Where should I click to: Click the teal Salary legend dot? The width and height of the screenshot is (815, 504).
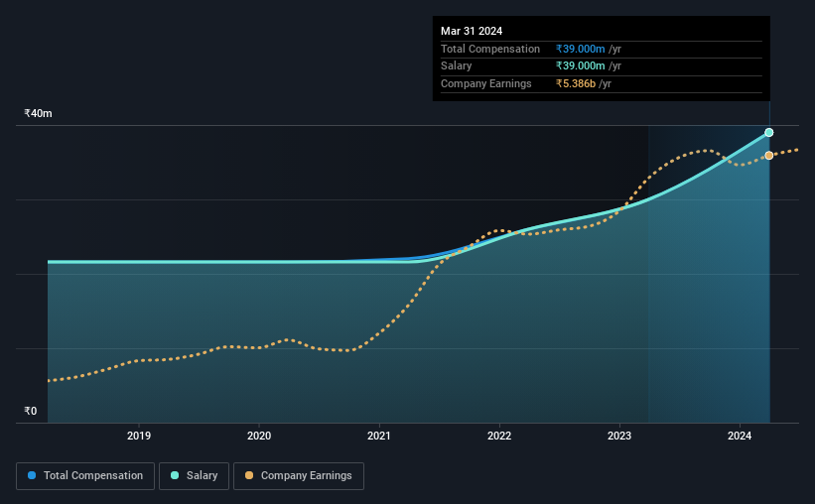click(175, 475)
